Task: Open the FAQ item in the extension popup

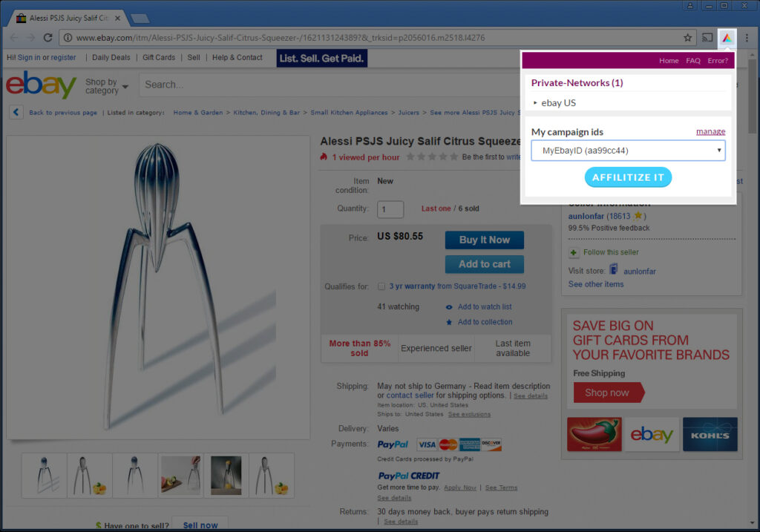Action: pyautogui.click(x=693, y=61)
